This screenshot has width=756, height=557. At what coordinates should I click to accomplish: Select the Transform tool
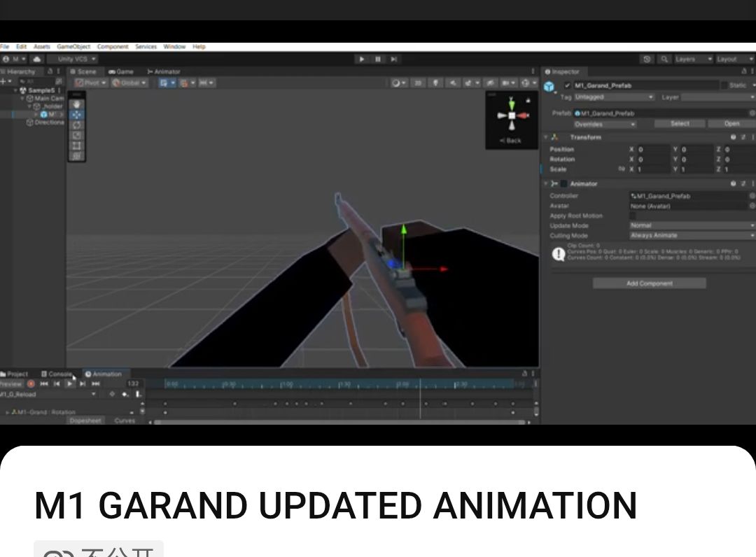point(77,155)
